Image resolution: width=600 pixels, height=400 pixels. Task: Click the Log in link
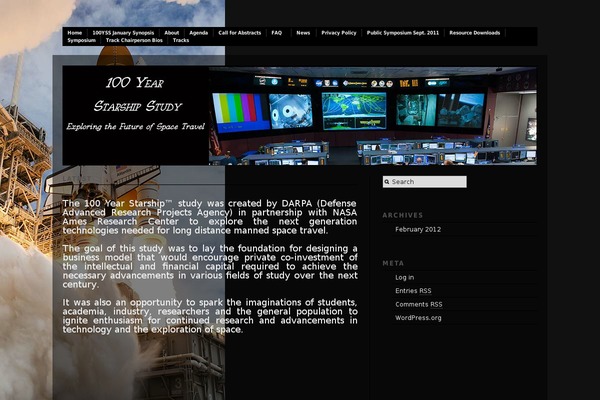[404, 277]
